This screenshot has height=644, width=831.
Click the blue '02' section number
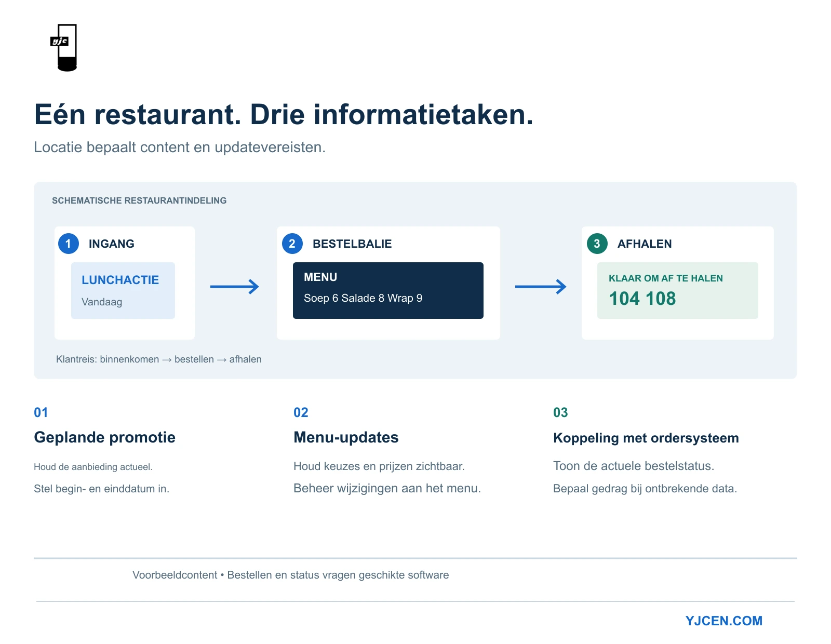coord(301,412)
